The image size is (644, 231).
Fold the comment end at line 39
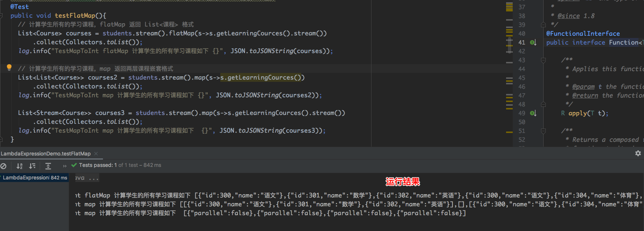pyautogui.click(x=543, y=25)
